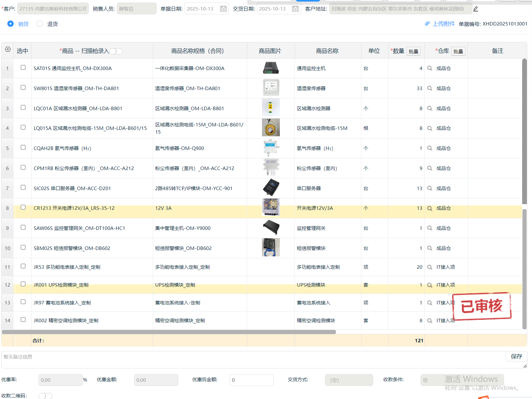This screenshot has height=399, width=532.
Task: Select the 销货 radio button
Action: tap(11, 24)
